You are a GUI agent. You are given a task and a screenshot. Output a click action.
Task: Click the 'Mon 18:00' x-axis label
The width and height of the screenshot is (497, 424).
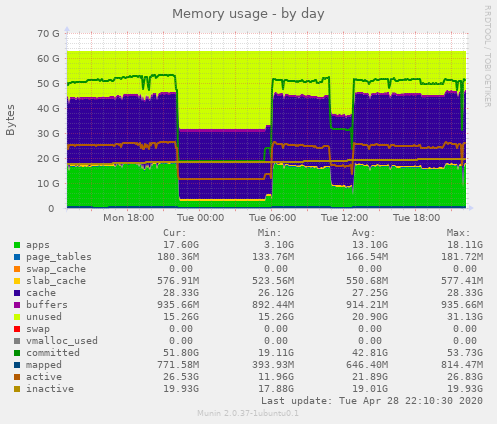click(129, 218)
